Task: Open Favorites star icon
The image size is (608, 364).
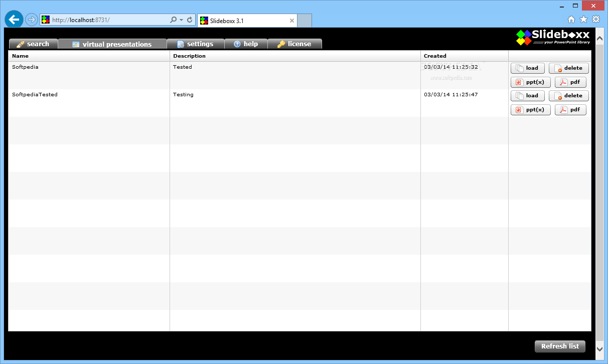Action: (583, 19)
